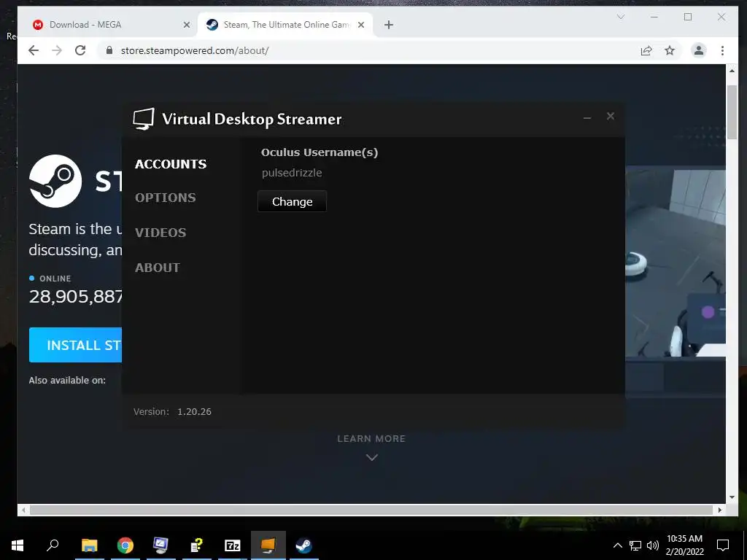
Task: Go to the ABOUT section
Action: pyautogui.click(x=158, y=268)
